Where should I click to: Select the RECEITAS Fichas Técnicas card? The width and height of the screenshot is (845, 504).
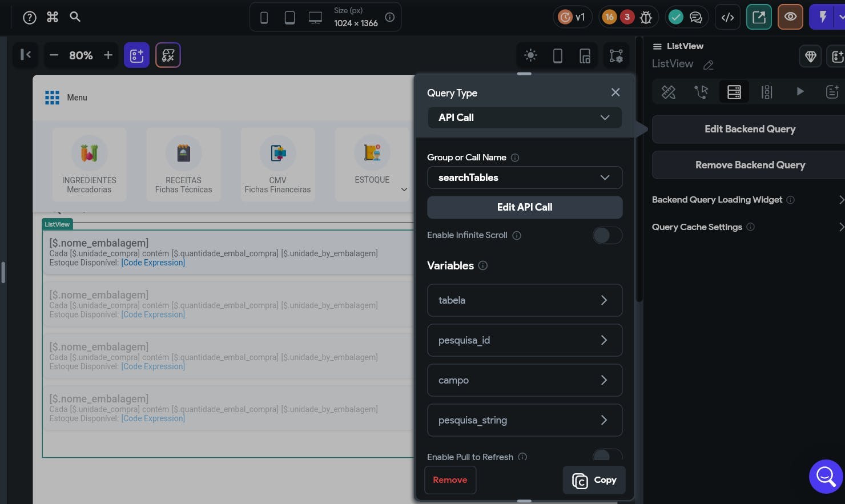pos(183,164)
